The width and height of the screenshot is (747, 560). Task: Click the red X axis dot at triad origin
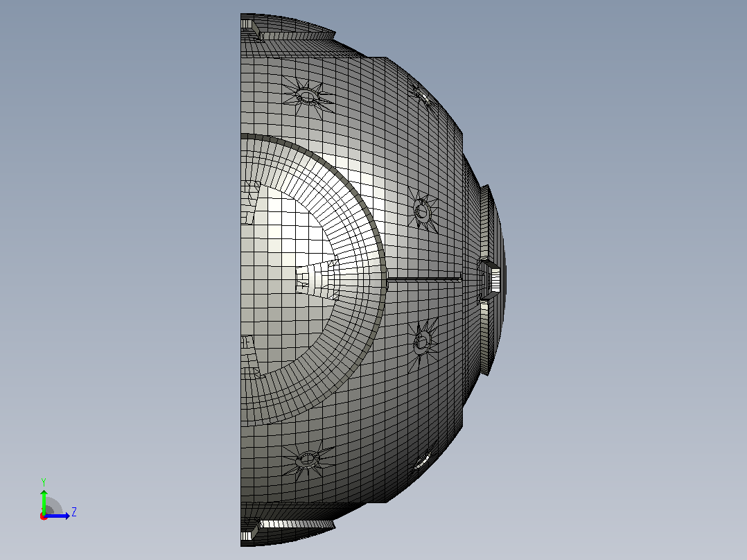[44, 516]
